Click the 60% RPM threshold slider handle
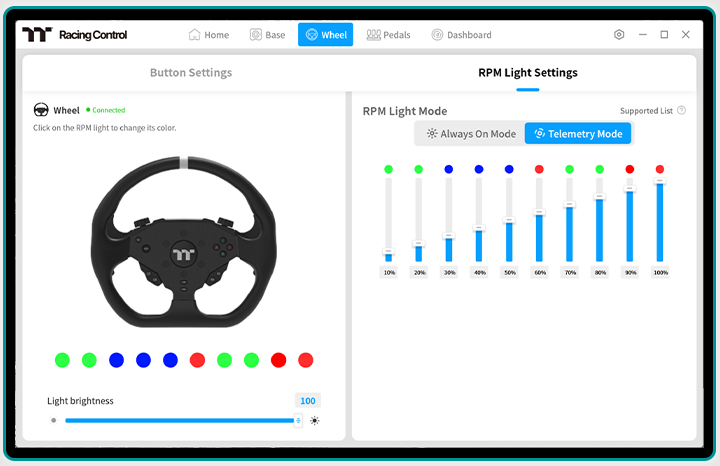The height and width of the screenshot is (466, 720). 539,212
